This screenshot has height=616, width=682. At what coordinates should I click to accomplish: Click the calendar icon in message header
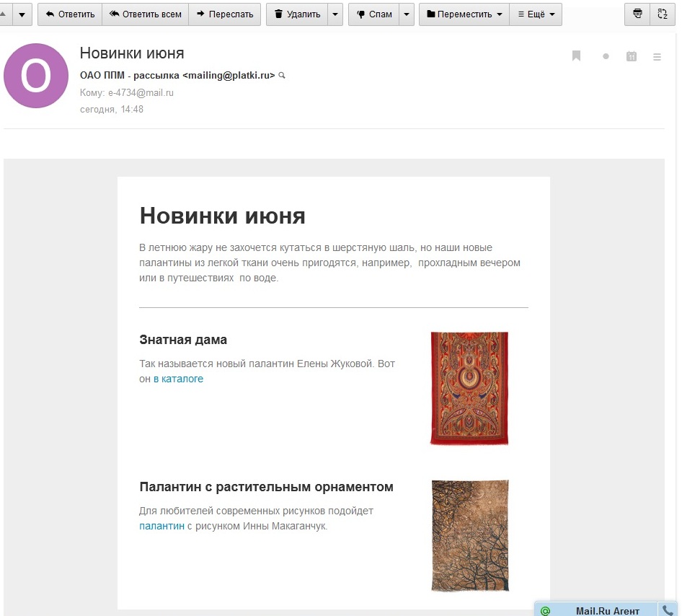tap(632, 56)
